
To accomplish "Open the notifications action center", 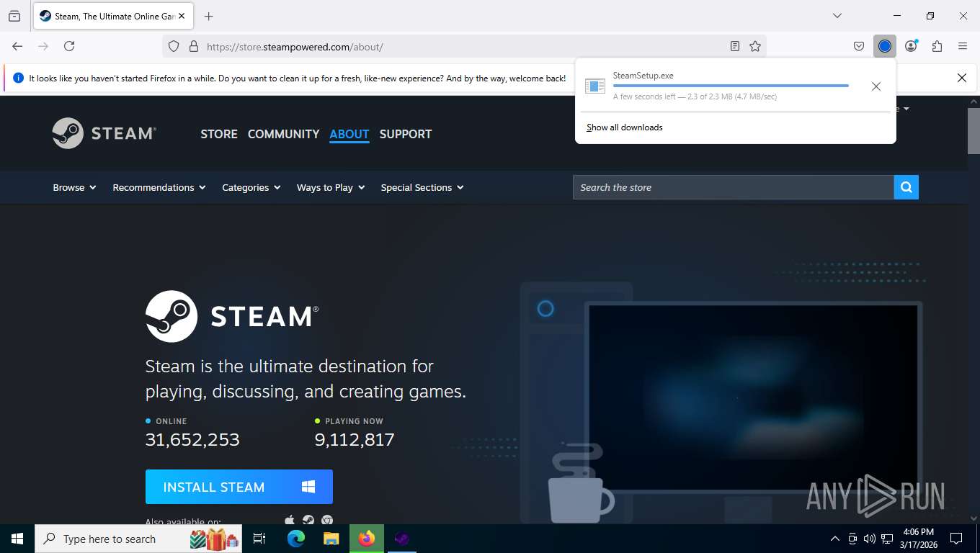I will click(956, 539).
